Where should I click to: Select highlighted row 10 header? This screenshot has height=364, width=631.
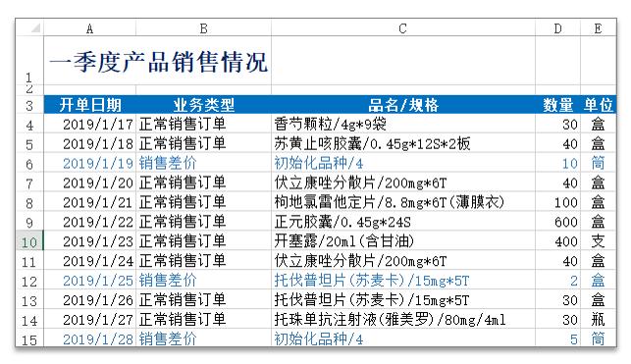click(x=29, y=241)
